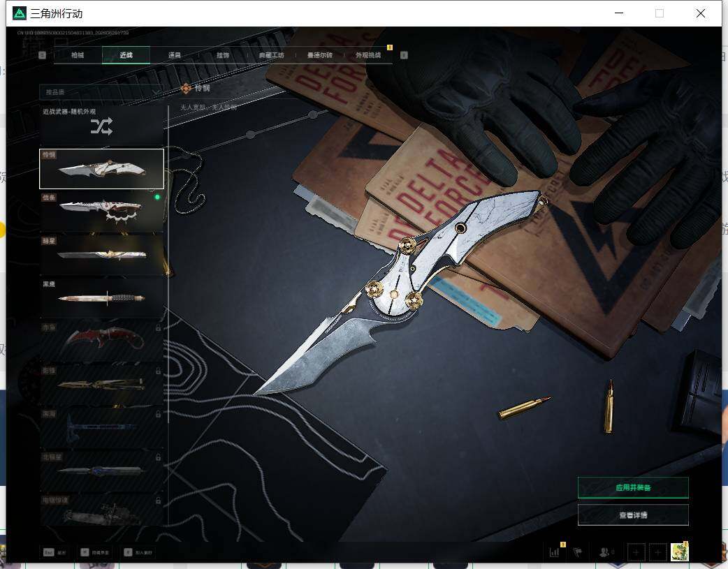Select the 黑鹰 dagger skin thumbnail
728x569 pixels.
tap(101, 298)
